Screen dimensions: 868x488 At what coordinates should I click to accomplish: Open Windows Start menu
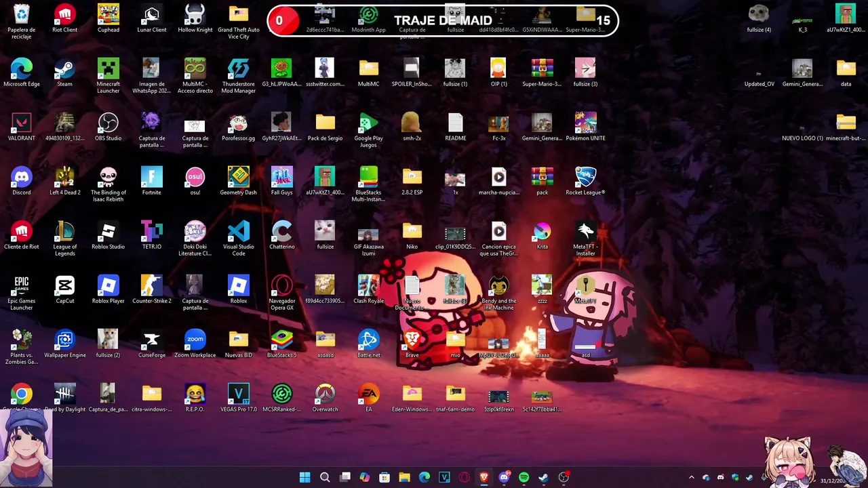pos(305,477)
